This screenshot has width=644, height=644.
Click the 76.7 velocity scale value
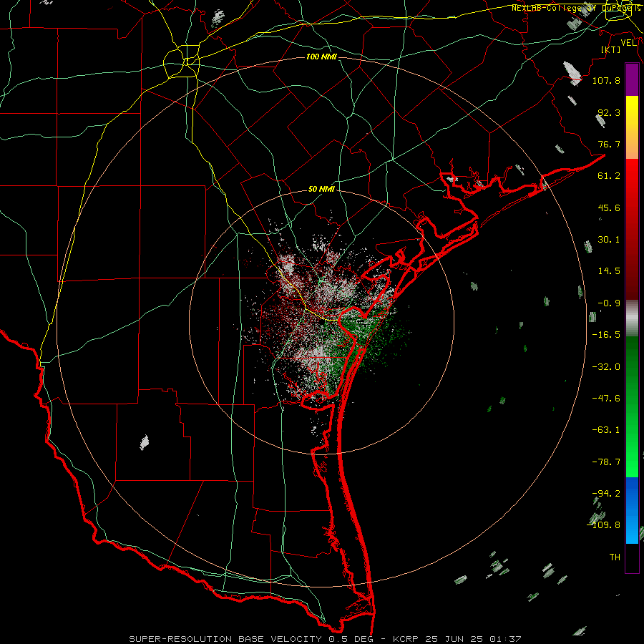coord(609,144)
